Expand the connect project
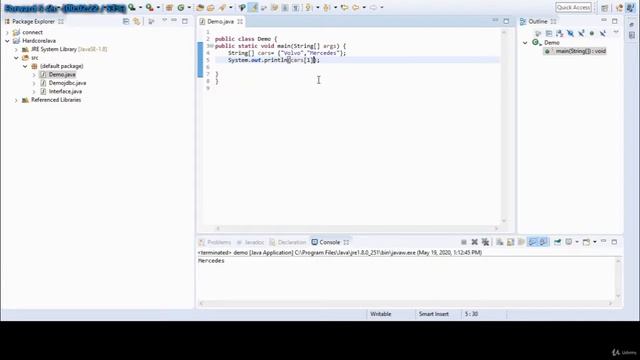This screenshot has height=360, width=640. [7, 32]
